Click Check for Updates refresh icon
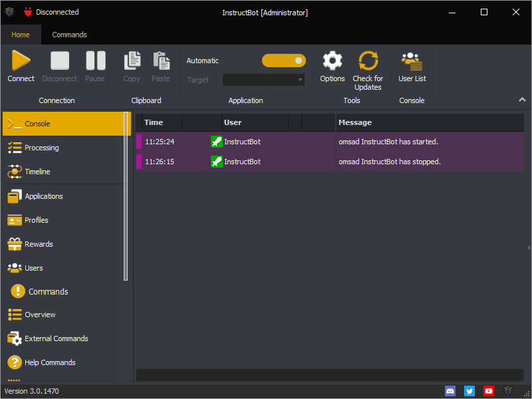Image resolution: width=532 pixels, height=399 pixels. point(368,61)
